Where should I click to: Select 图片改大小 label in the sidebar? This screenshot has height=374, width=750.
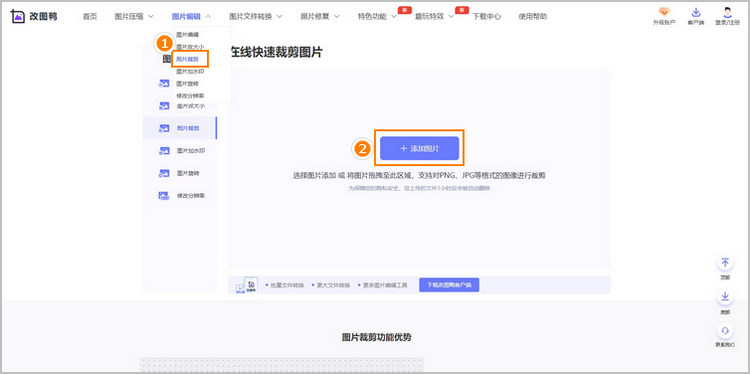pyautogui.click(x=191, y=106)
